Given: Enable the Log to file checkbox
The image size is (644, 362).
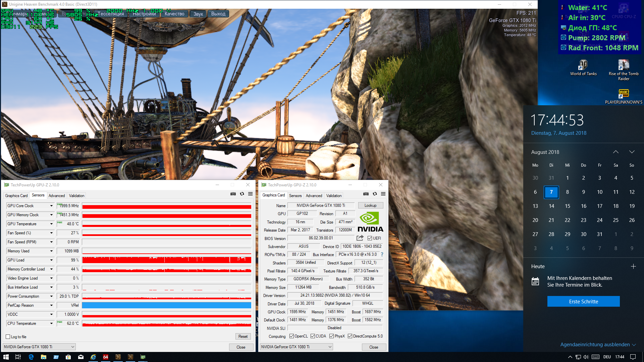Looking at the screenshot, I should tap(8, 337).
